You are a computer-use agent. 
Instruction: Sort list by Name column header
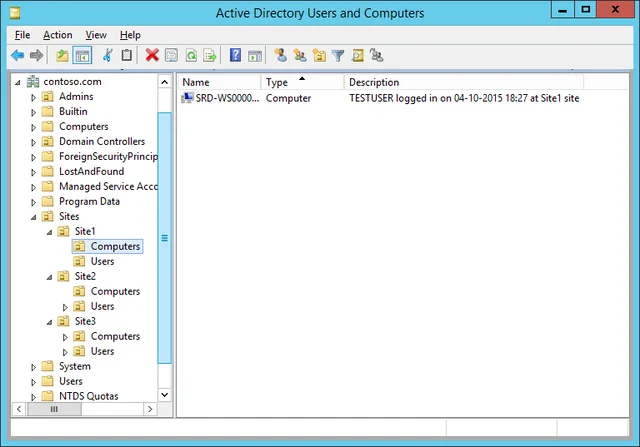coord(220,82)
